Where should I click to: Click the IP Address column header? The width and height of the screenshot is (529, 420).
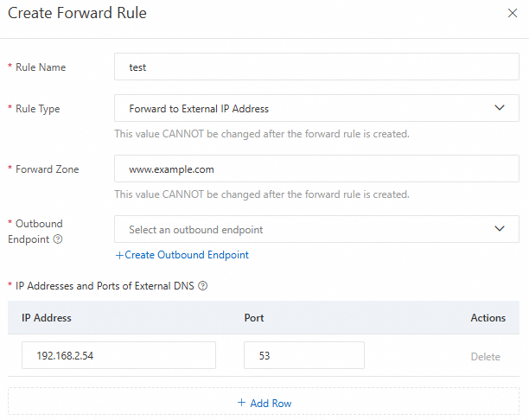point(46,318)
